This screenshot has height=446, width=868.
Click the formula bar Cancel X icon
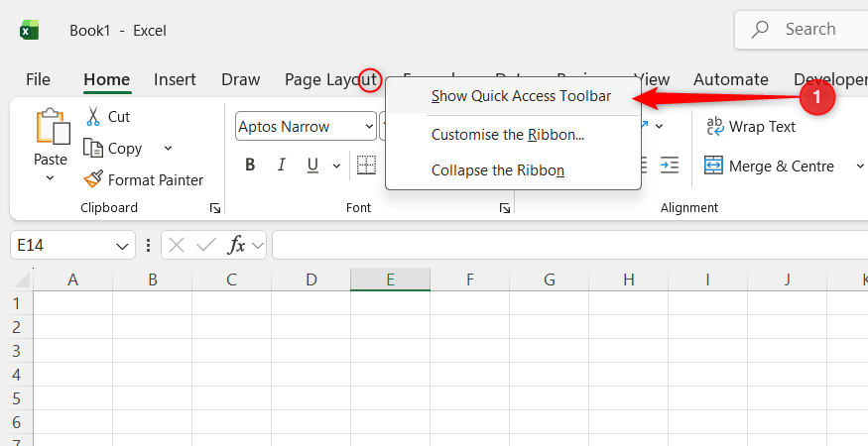[177, 245]
